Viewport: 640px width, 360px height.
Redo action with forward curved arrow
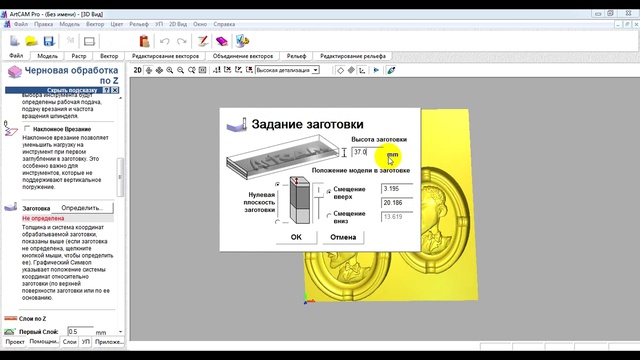pos(182,41)
